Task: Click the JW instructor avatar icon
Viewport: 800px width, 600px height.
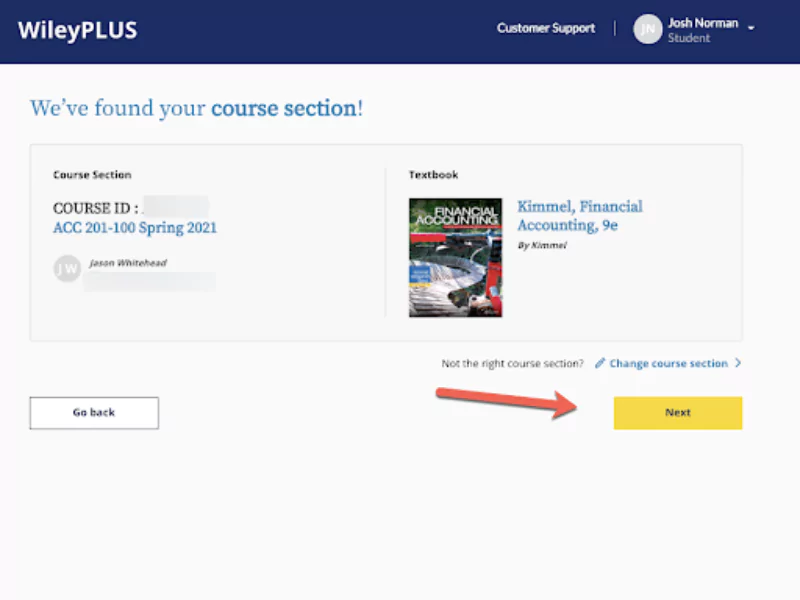Action: [x=66, y=268]
